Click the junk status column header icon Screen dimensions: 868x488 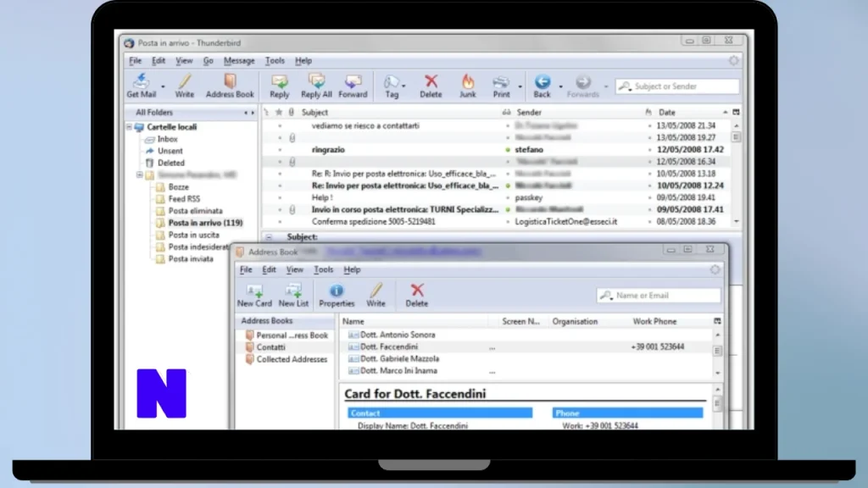pos(648,113)
